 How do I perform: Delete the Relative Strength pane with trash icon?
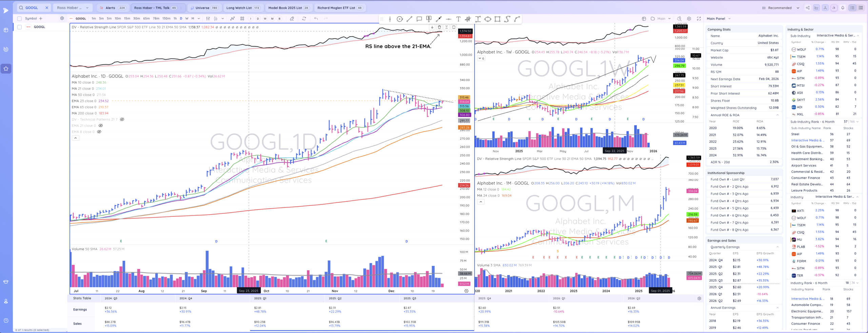439,27
